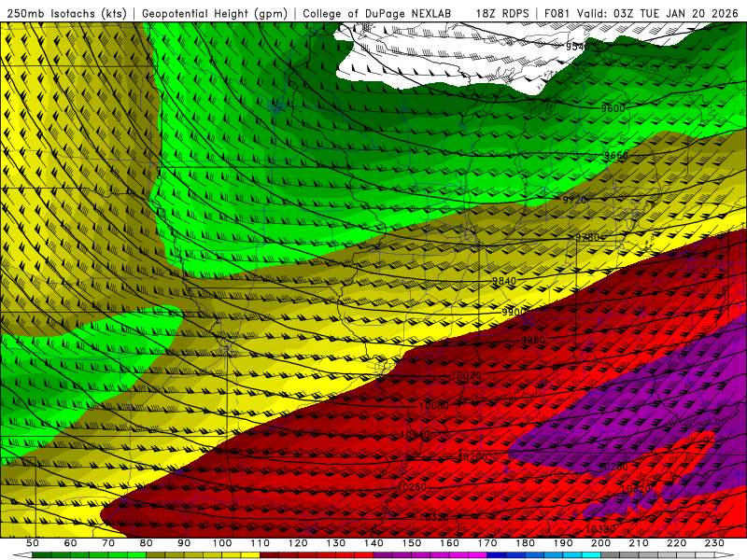Select the 9540 height contour label
747x560 pixels.
[578, 47]
